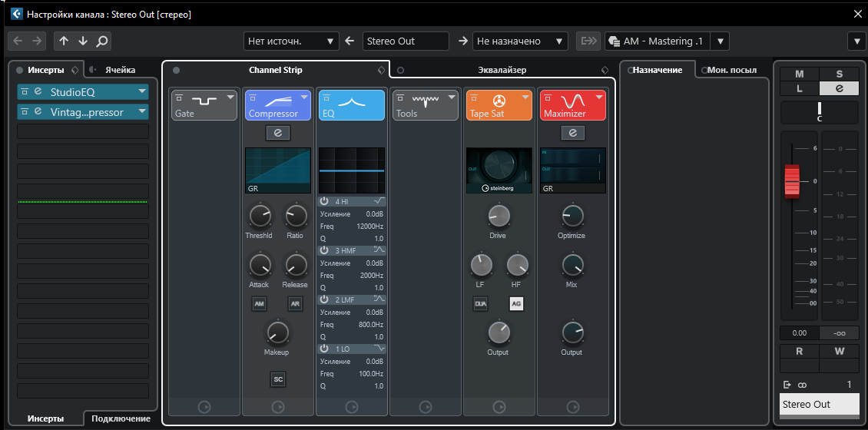
Task: Click the Gate module play icon at bottom
Action: coord(204,407)
